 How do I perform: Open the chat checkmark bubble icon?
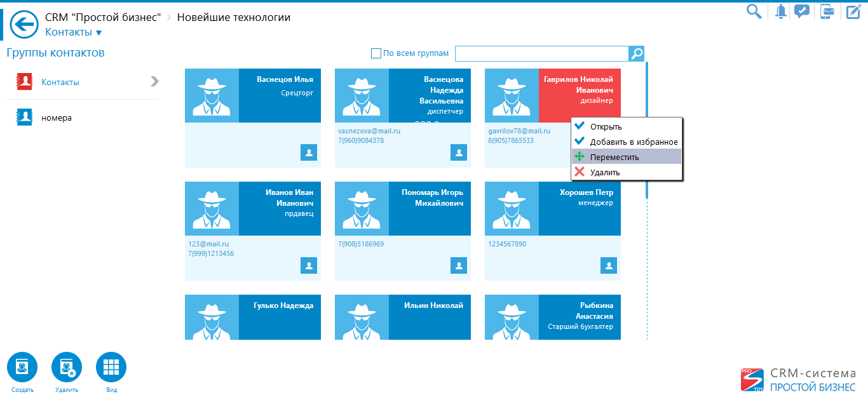coord(802,11)
